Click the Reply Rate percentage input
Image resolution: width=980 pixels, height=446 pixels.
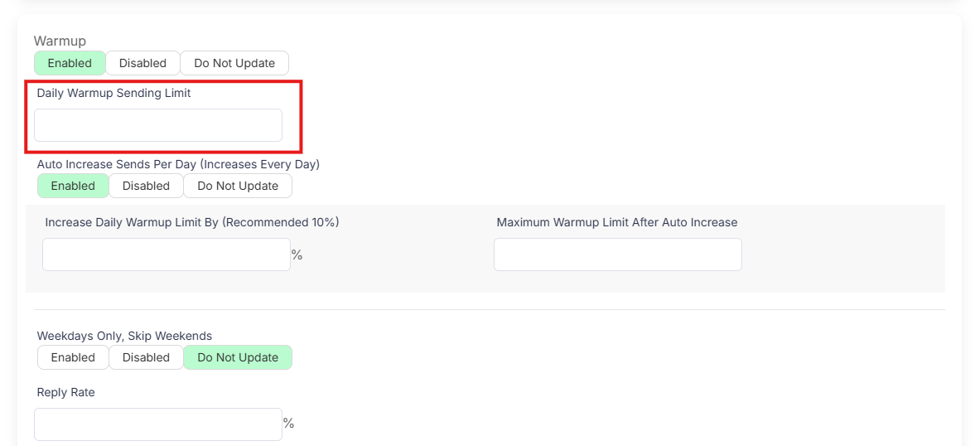click(158, 424)
